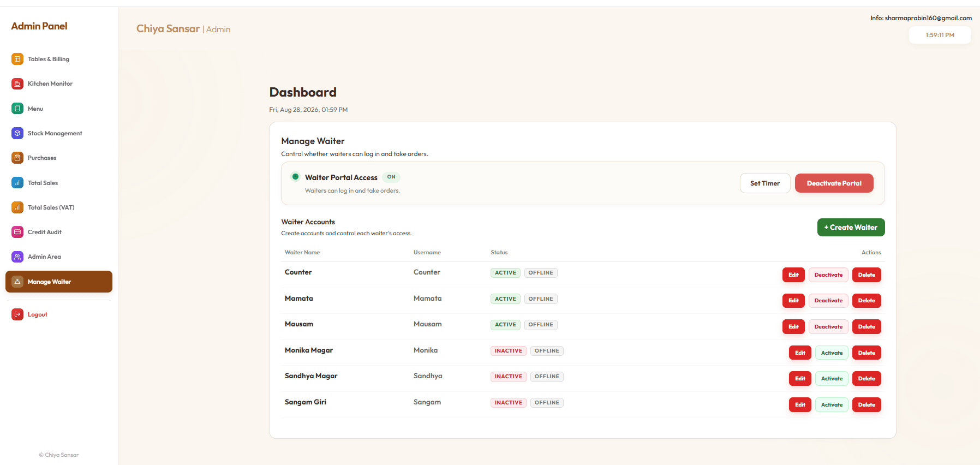Delete the Counter waiter account
Image resolution: width=980 pixels, height=465 pixels.
(867, 275)
